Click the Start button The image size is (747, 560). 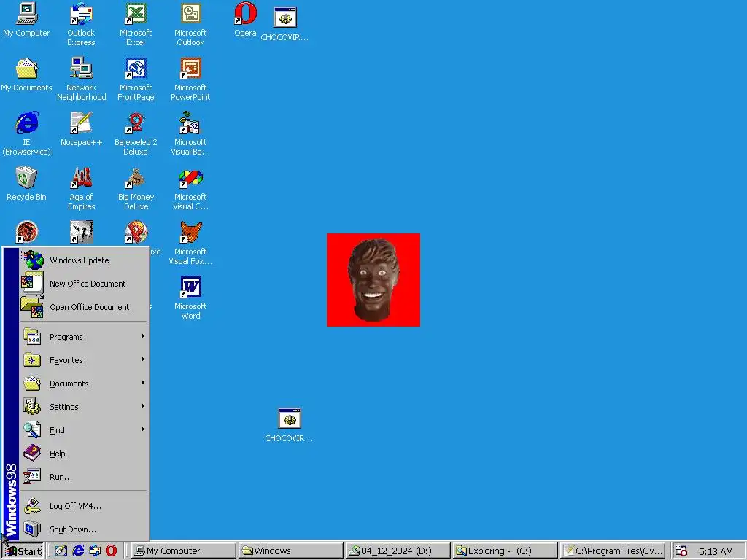(x=23, y=551)
